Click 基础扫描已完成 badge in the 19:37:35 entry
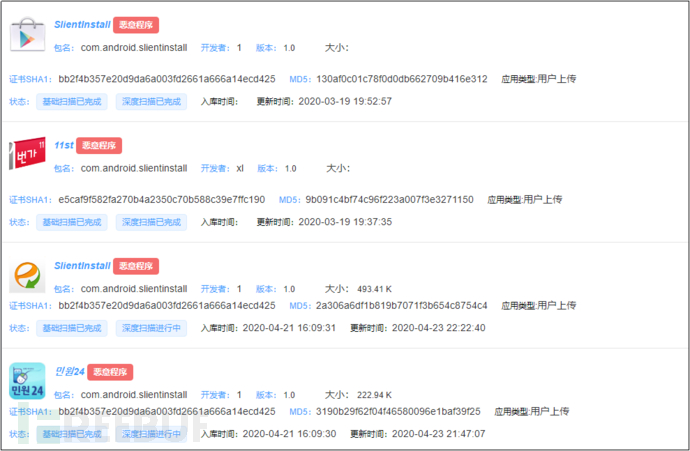Image resolution: width=690 pixels, height=451 pixels. [x=72, y=222]
